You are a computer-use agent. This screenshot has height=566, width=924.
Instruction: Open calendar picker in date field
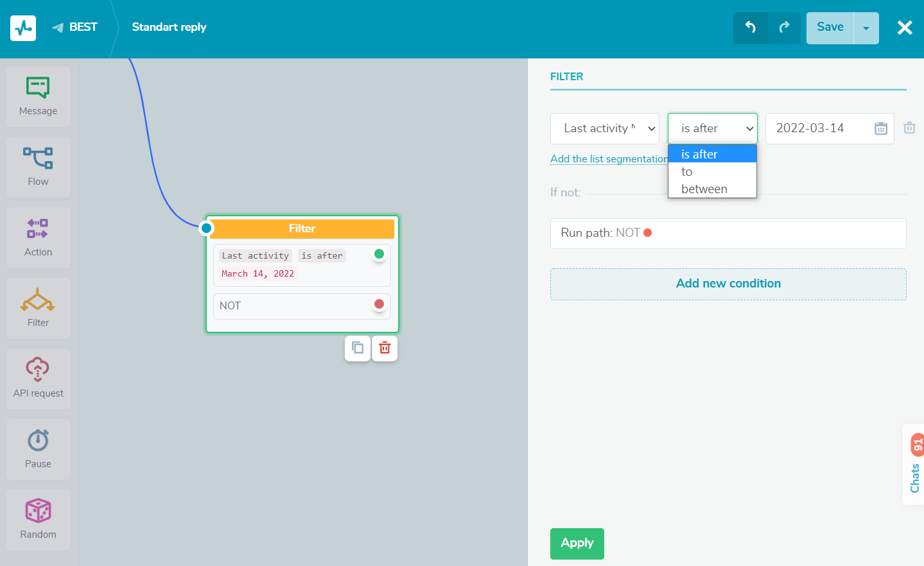(880, 128)
